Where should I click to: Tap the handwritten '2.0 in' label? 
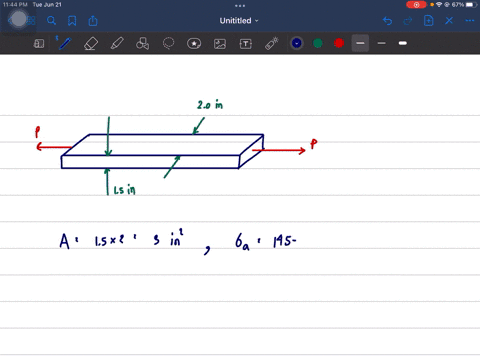pyautogui.click(x=210, y=105)
